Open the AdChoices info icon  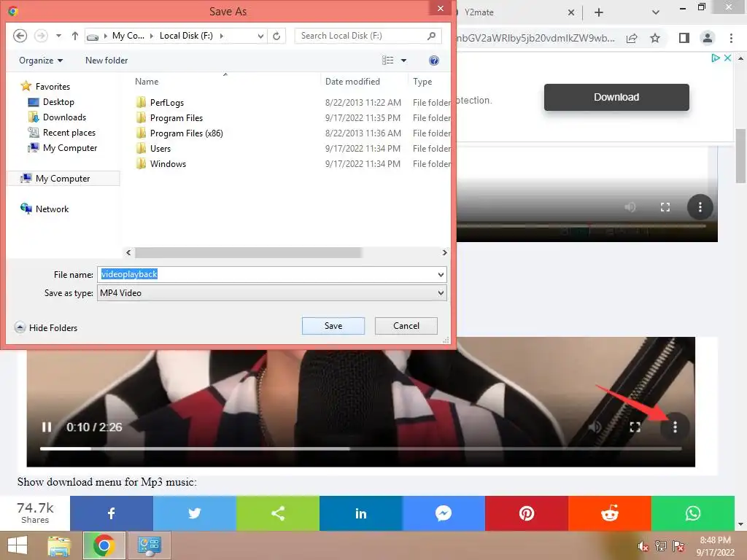pos(715,58)
